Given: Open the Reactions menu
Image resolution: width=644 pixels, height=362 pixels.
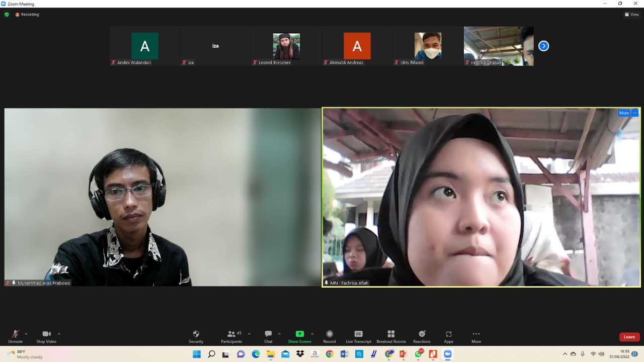Looking at the screenshot, I should pos(422,336).
